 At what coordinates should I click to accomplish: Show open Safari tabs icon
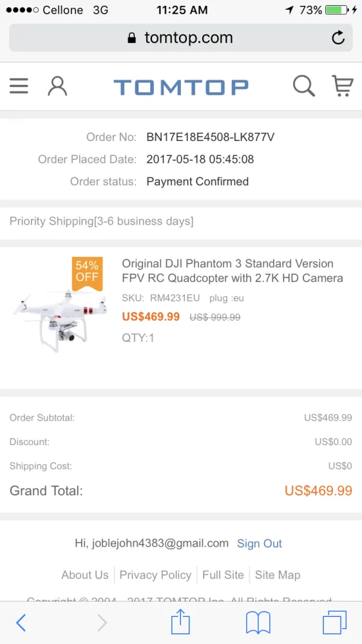pyautogui.click(x=334, y=622)
